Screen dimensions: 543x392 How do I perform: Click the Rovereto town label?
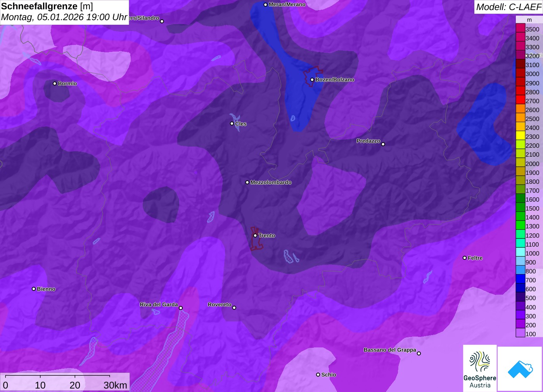point(220,304)
